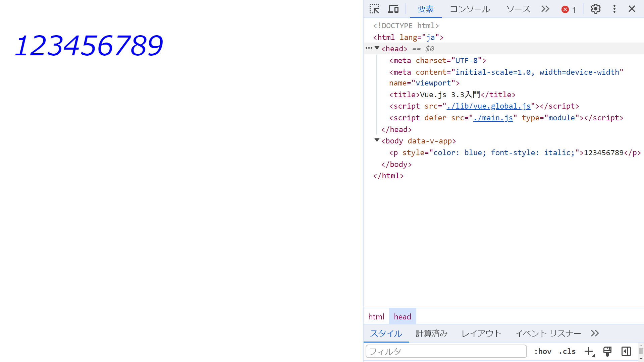Collapse the body element tree node
The height and width of the screenshot is (362, 644).
tap(377, 140)
